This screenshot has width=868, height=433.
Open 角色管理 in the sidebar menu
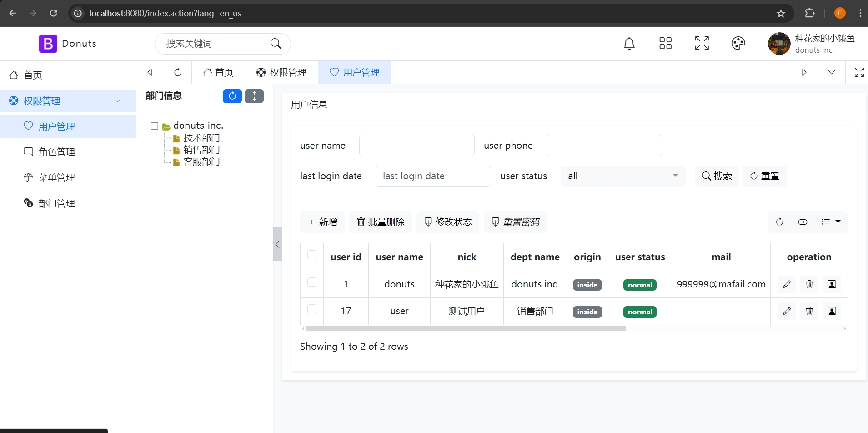pyautogui.click(x=56, y=152)
